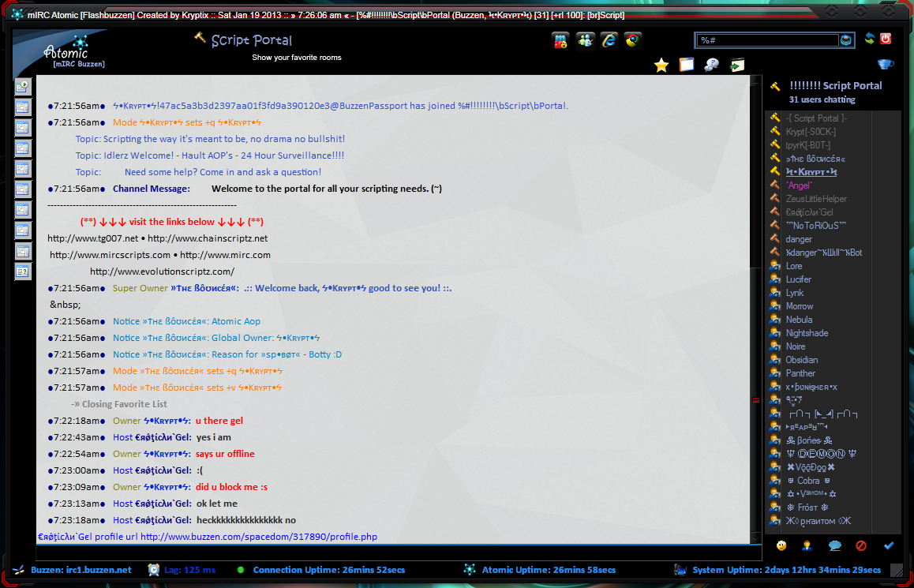Select user Nebula in the nicklist

[800, 320]
